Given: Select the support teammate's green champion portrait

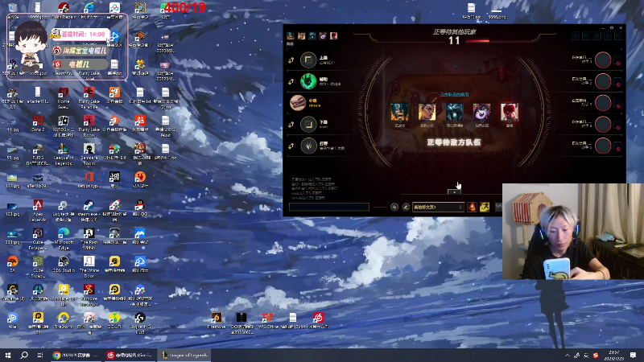Looking at the screenshot, I should click(x=308, y=81).
